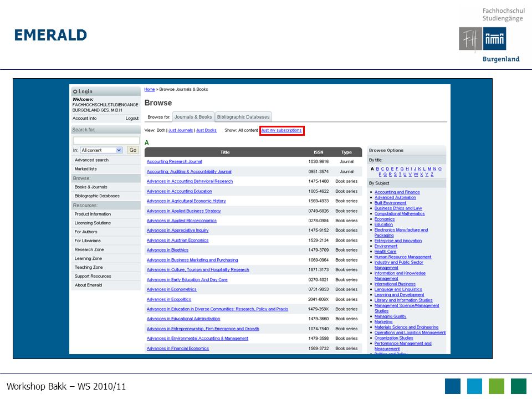Open Advances in Entrepreneurship, Firm Emergence and Growth
Viewport: 532px width, 399px height.
point(203,329)
